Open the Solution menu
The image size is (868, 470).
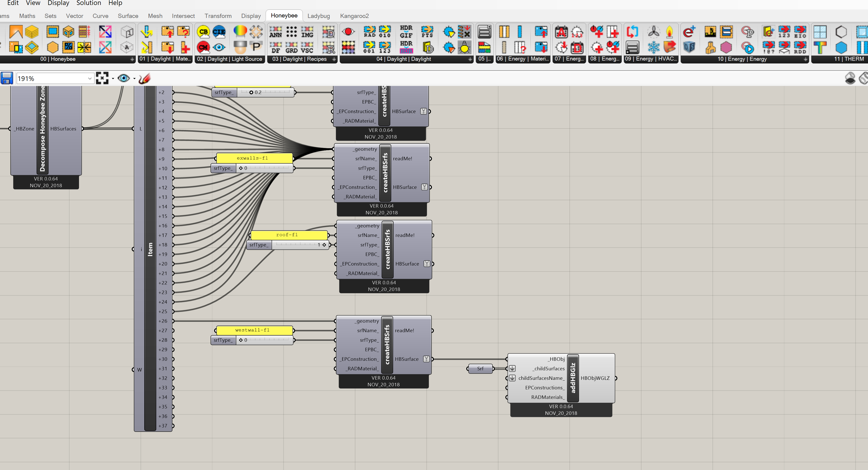pyautogui.click(x=89, y=3)
